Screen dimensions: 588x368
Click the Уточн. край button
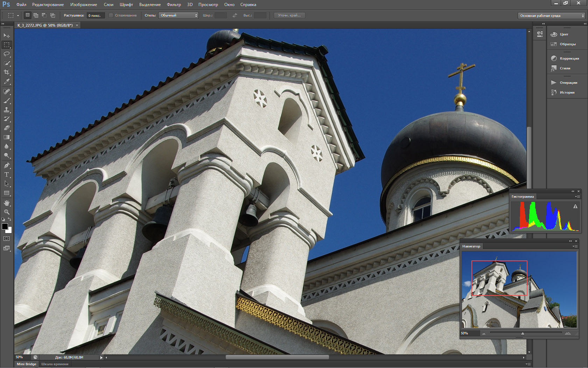[289, 15]
